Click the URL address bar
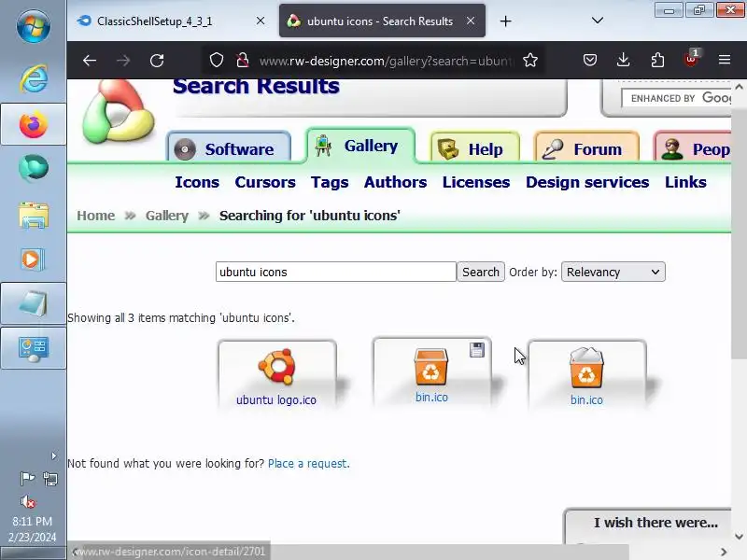The height and width of the screenshot is (560, 747). tap(386, 61)
